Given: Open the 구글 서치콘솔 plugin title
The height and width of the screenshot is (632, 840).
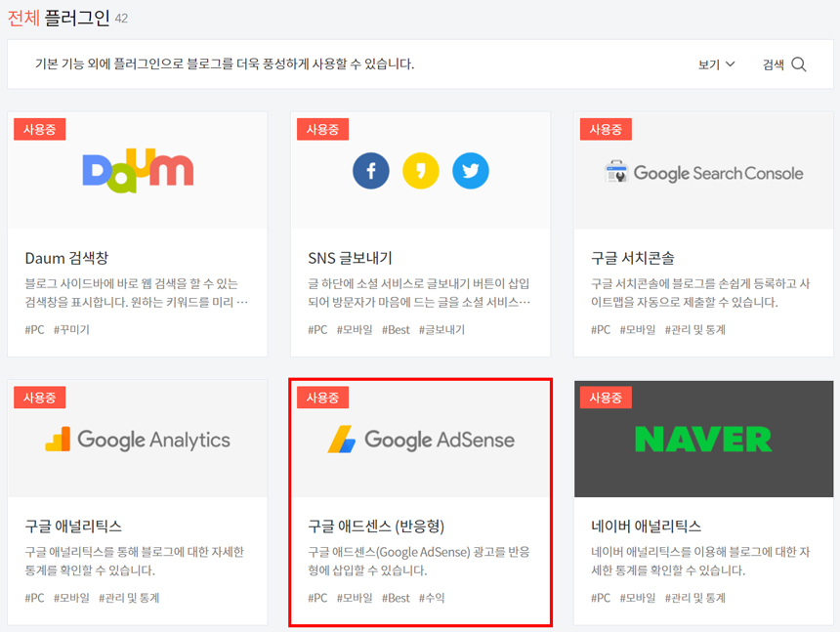Looking at the screenshot, I should [x=632, y=258].
